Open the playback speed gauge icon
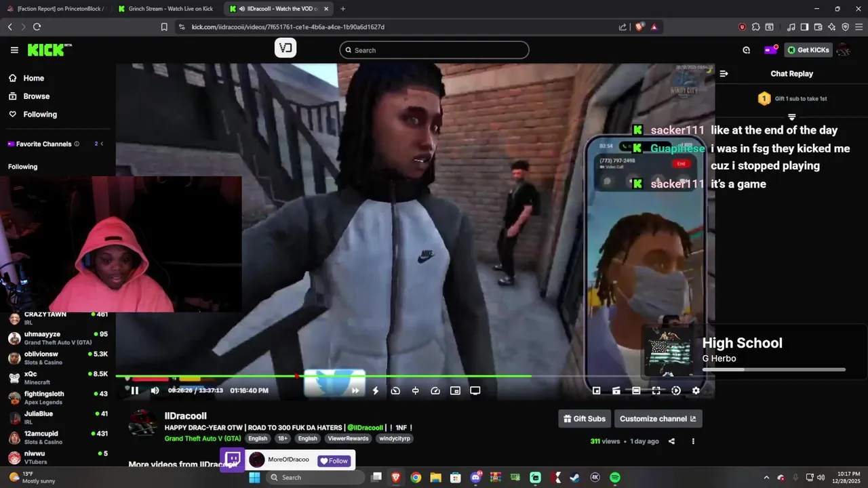The height and width of the screenshot is (488, 868). pyautogui.click(x=435, y=390)
